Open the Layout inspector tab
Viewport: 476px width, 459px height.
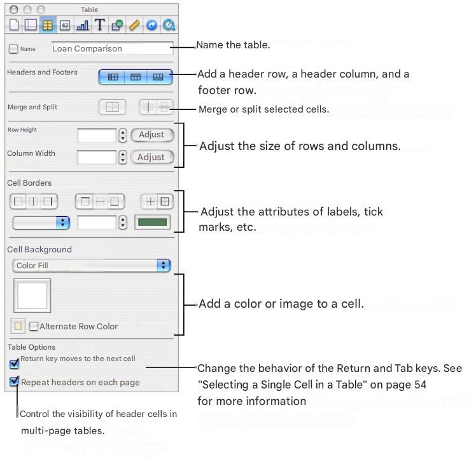pyautogui.click(x=31, y=25)
